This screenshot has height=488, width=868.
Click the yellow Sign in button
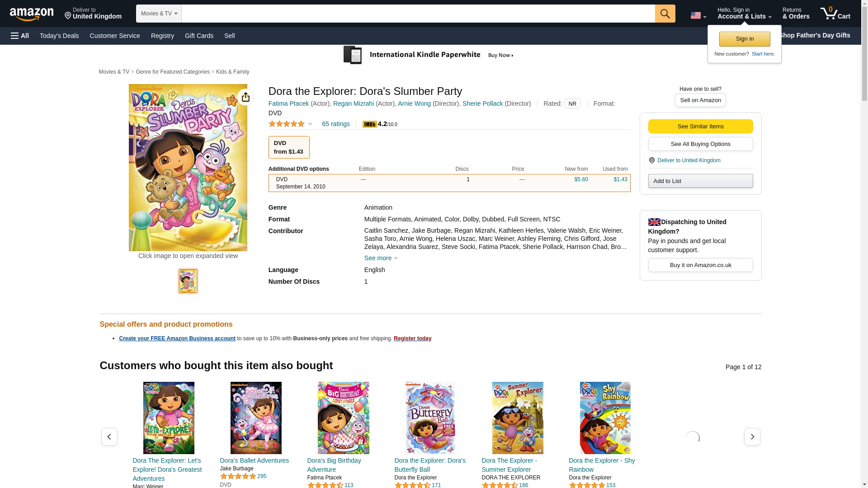click(x=745, y=39)
